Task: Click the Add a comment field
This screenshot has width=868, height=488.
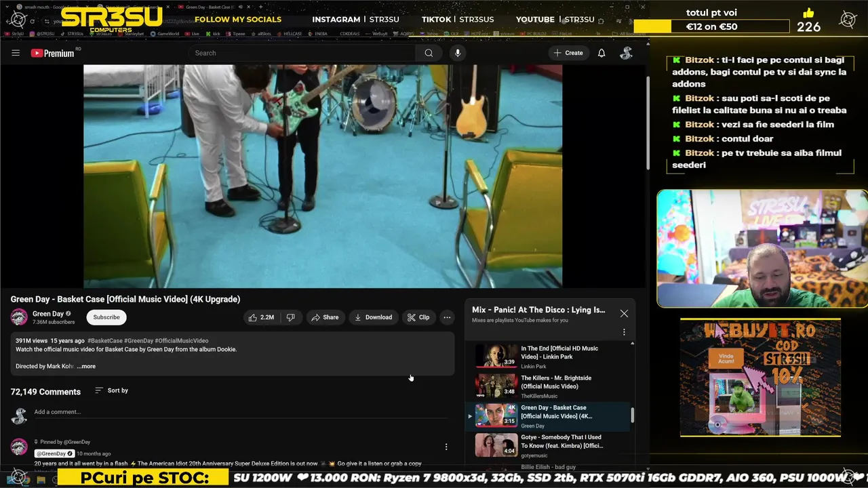Action: (241, 412)
